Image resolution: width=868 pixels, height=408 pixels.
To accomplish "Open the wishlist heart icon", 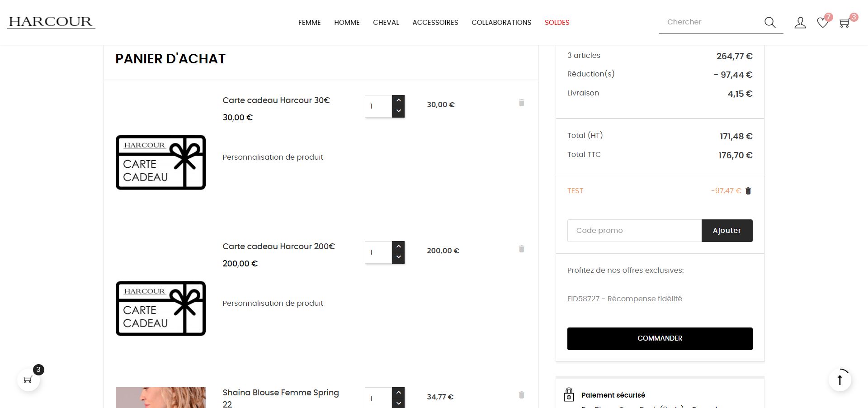I will (823, 23).
